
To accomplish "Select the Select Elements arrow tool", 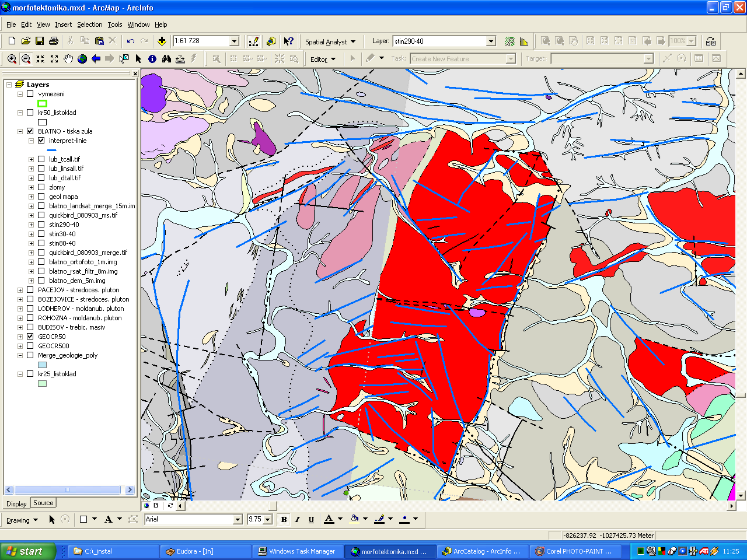I will pos(138,59).
